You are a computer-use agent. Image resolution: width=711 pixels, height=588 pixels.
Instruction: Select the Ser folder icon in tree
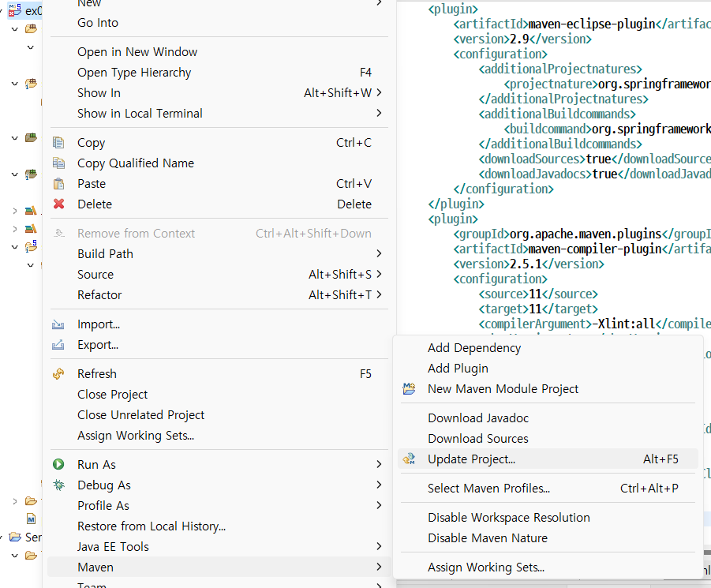point(15,537)
